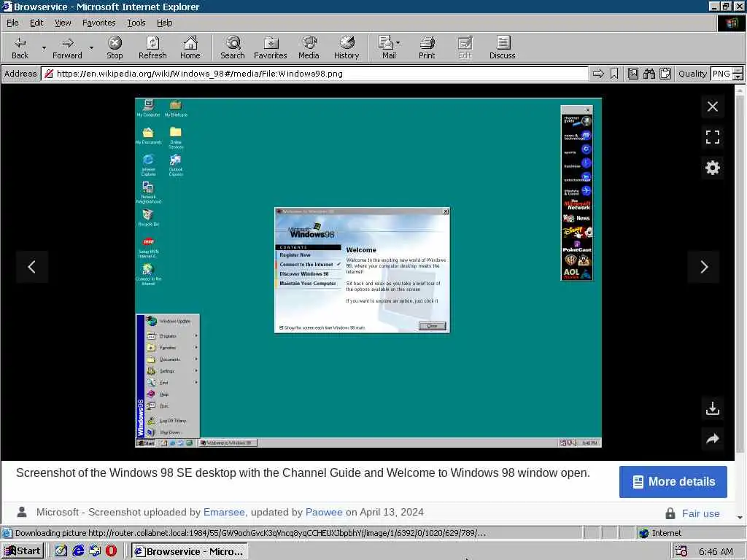
Task: Go to the Home page
Action: coord(190,47)
